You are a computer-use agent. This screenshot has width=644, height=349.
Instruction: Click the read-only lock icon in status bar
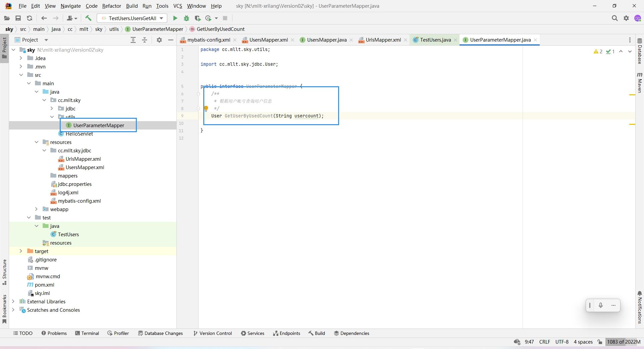click(600, 342)
